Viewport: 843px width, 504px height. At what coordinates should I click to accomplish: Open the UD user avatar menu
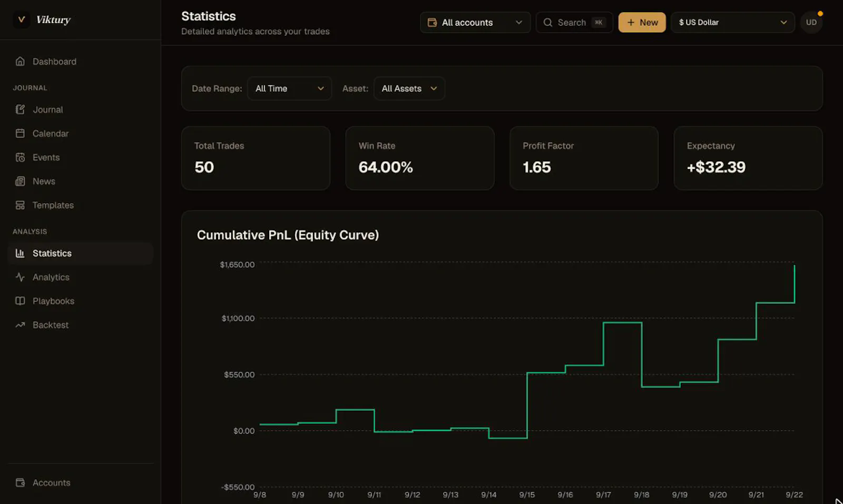811,22
